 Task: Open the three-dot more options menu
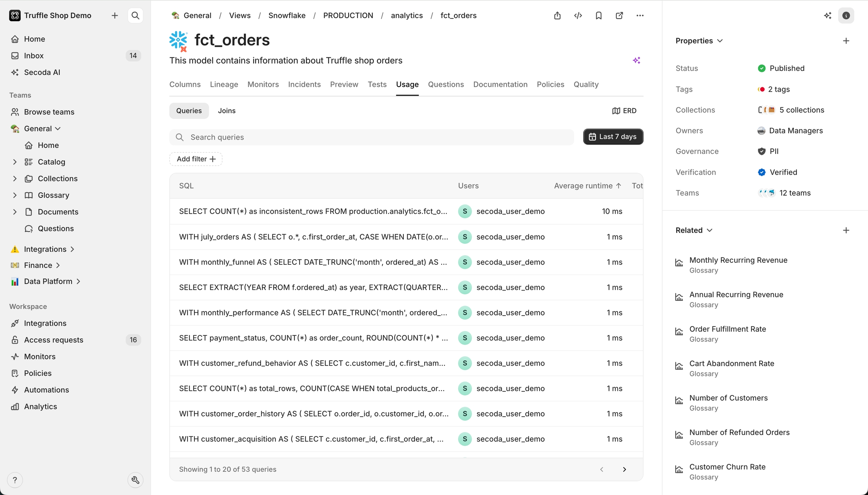640,15
